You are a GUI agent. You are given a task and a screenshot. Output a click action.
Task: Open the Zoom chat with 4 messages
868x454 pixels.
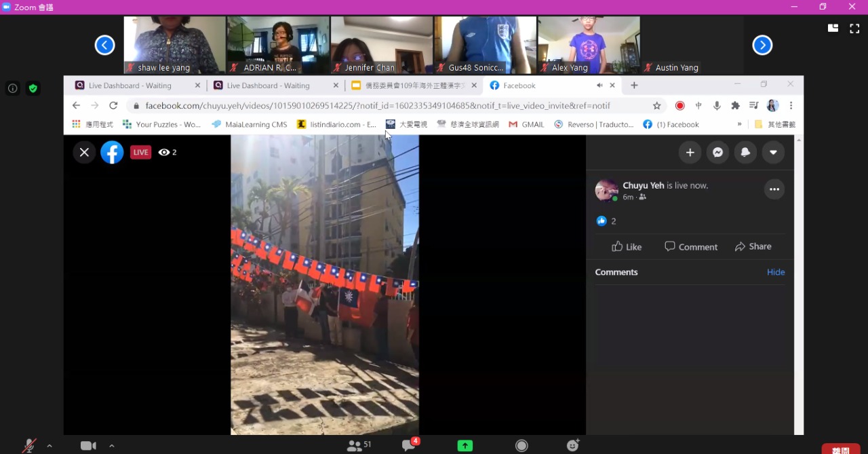pos(408,445)
